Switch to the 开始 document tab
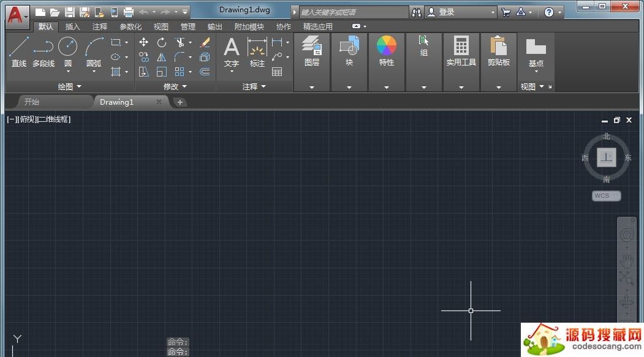 [x=32, y=102]
